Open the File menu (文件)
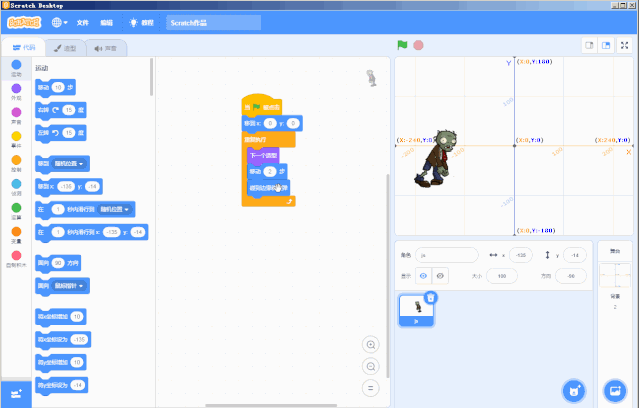Viewport: 639px width, 408px height. coord(83,23)
